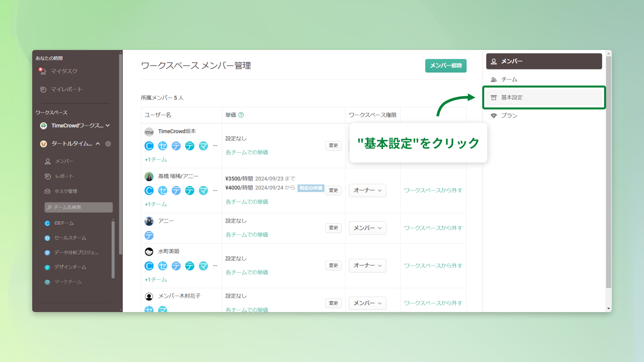Screen dimensions: 644x362
Task: Click ワークスペースから外す for アニー
Action: click(x=433, y=228)
